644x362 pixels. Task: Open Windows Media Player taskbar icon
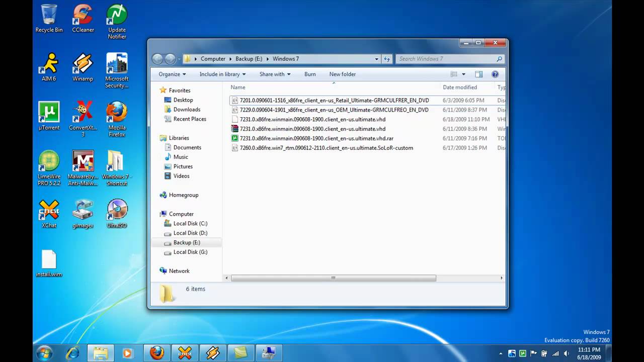pos(127,353)
